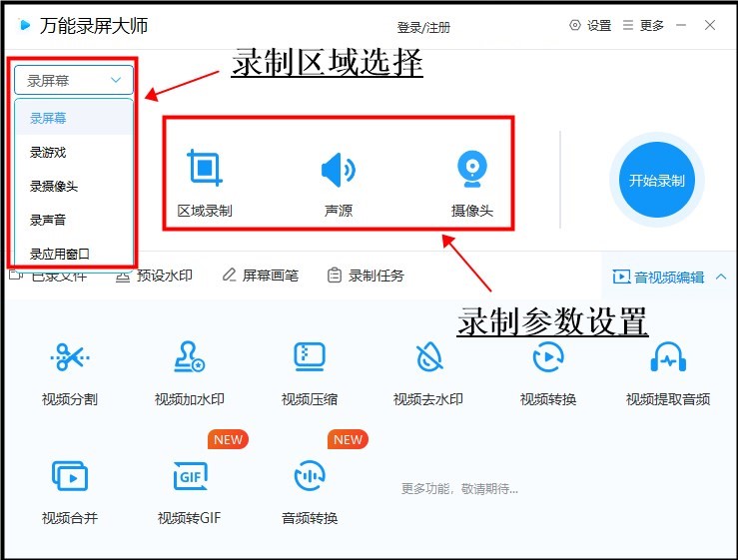Click the 摄像头 webcam icon
Image resolution: width=738 pixels, height=560 pixels.
(x=472, y=169)
